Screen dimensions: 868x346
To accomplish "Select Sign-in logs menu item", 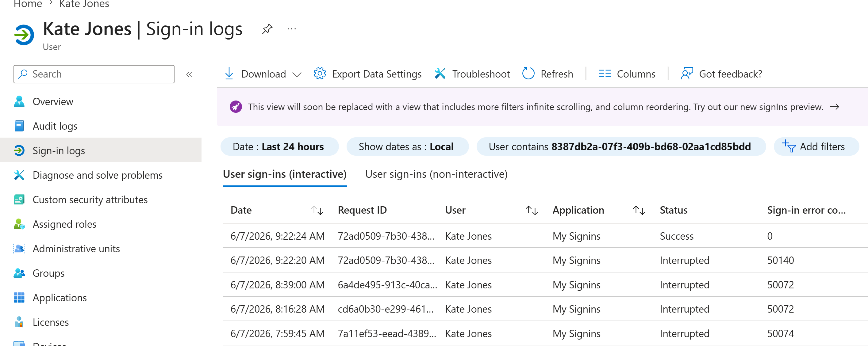I will click(x=101, y=150).
